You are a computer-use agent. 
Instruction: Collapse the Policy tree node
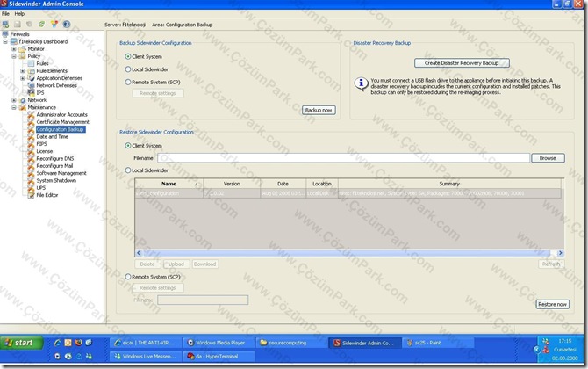(x=14, y=56)
